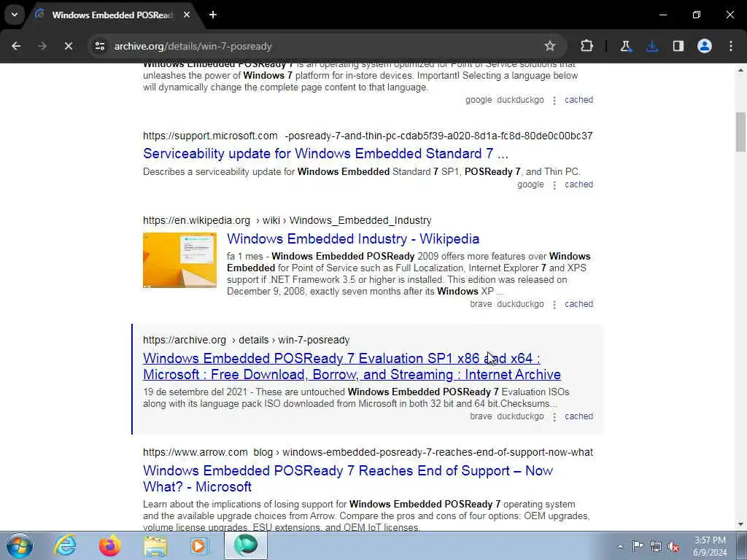
Task: Open cached copy of archive.org result
Action: (x=578, y=416)
